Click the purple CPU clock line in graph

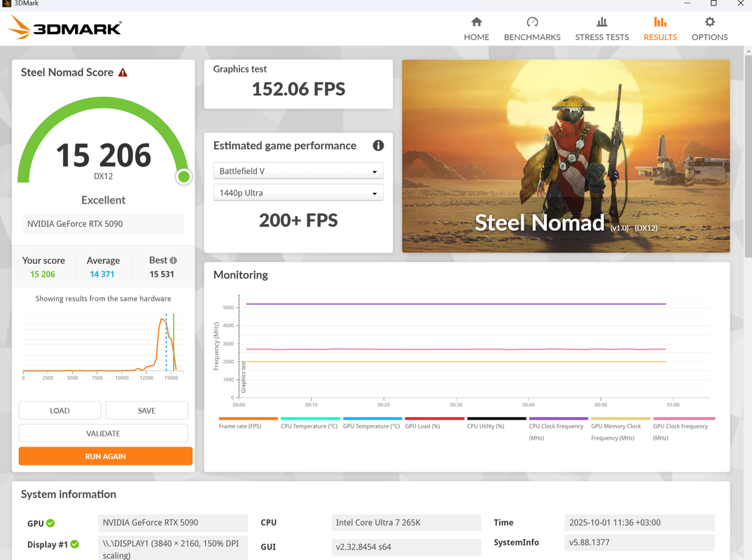coord(456,304)
